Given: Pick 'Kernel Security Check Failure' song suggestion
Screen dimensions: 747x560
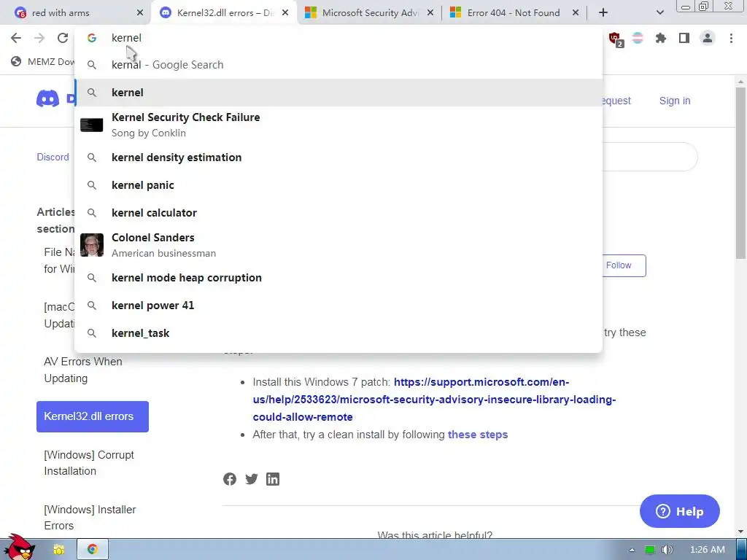Looking at the screenshot, I should coord(338,125).
